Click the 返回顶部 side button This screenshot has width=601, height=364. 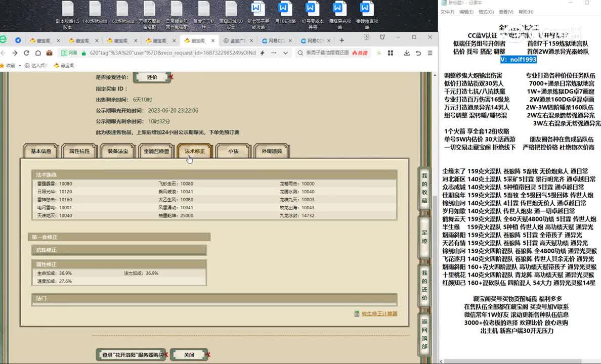click(x=424, y=334)
